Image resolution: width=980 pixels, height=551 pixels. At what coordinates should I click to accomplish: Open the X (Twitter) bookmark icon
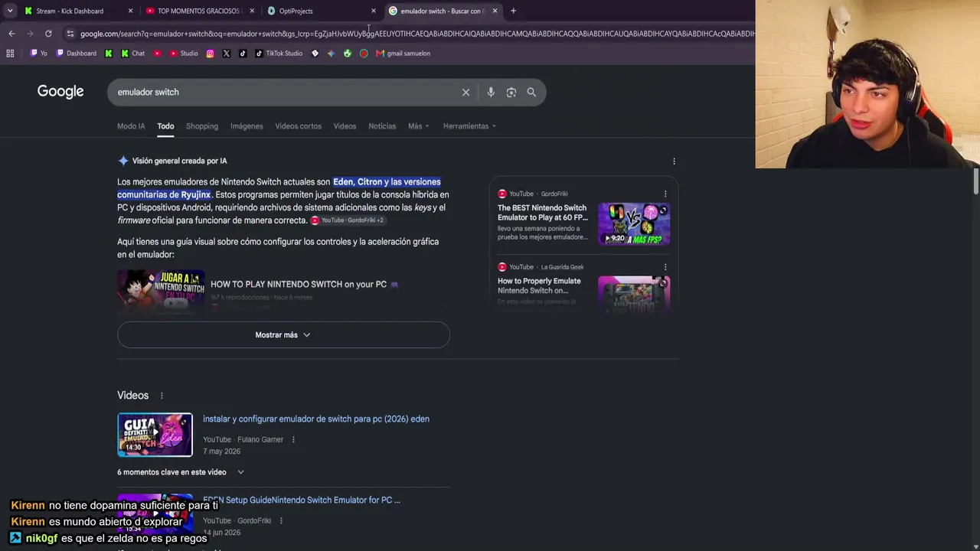tap(227, 54)
